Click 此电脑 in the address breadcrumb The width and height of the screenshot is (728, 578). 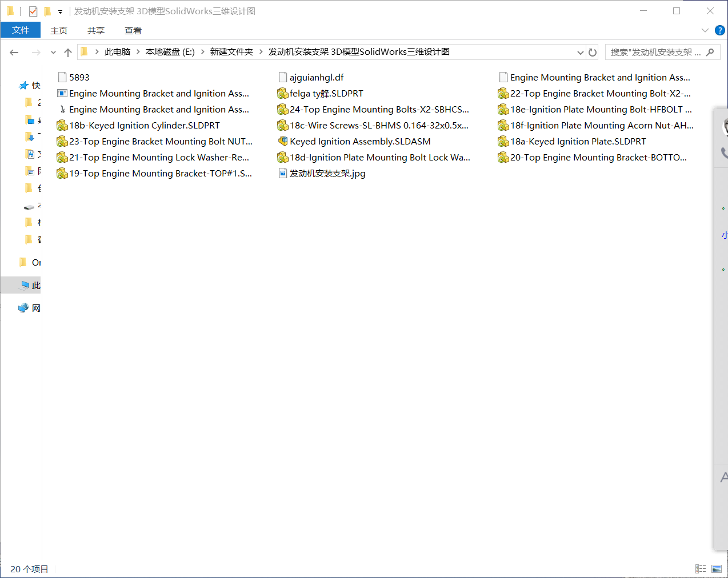(117, 52)
